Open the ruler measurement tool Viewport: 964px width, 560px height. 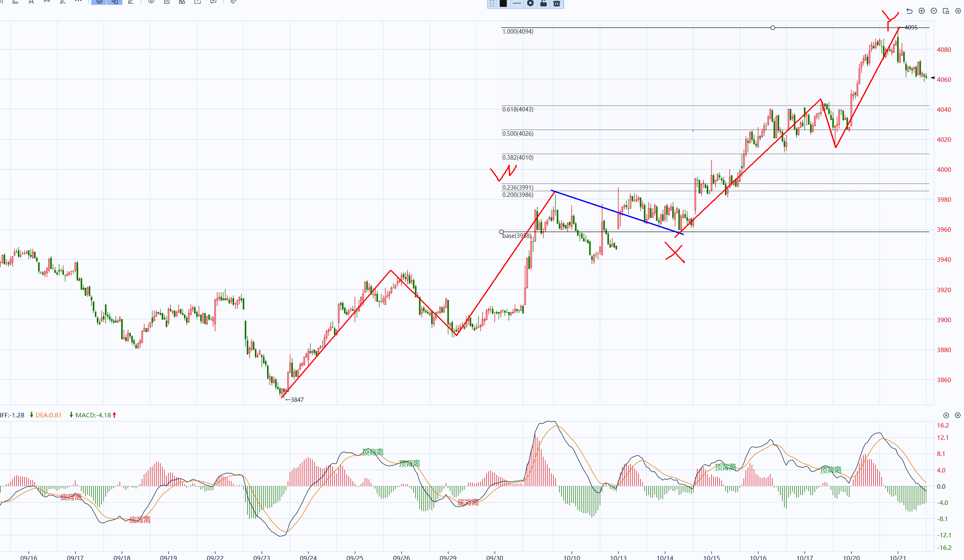(x=233, y=2)
